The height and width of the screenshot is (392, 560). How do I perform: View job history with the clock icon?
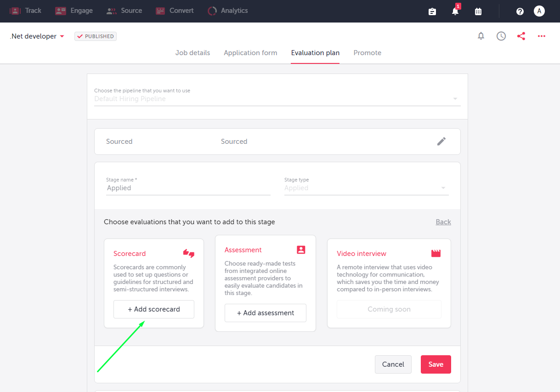pyautogui.click(x=501, y=36)
